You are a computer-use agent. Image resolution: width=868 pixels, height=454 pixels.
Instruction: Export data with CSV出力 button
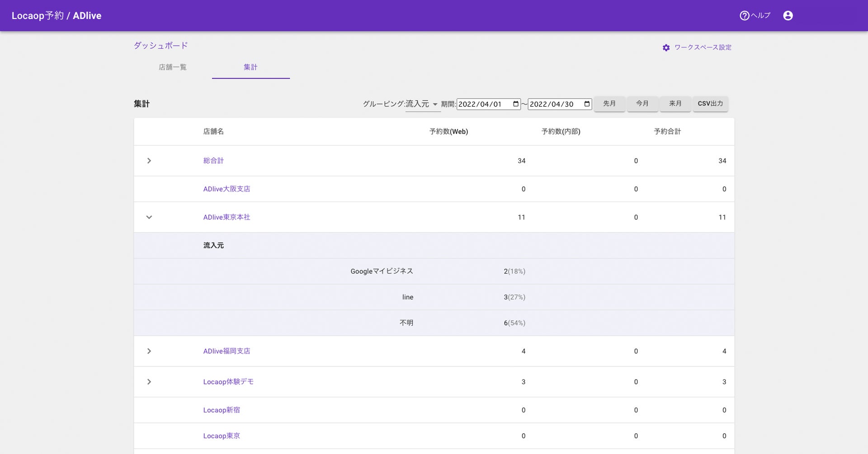(x=710, y=104)
